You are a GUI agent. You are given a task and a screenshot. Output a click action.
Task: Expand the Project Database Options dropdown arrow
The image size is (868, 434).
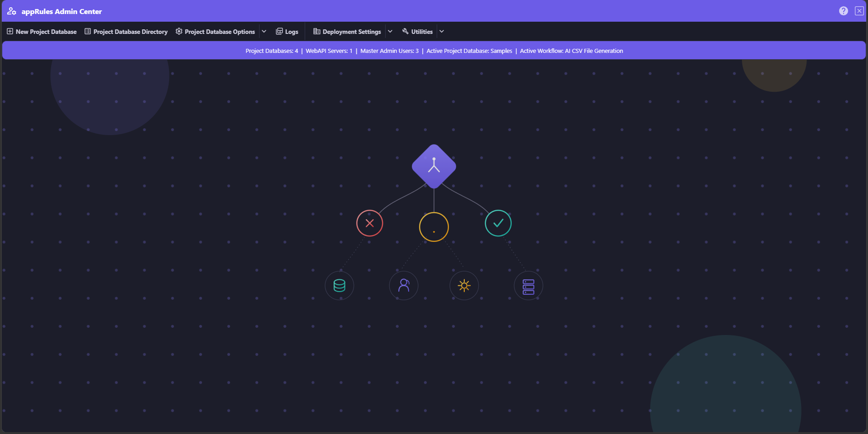point(264,32)
